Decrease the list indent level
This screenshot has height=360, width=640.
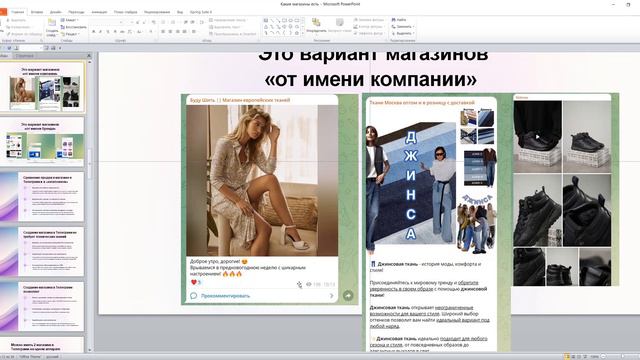coord(186,22)
